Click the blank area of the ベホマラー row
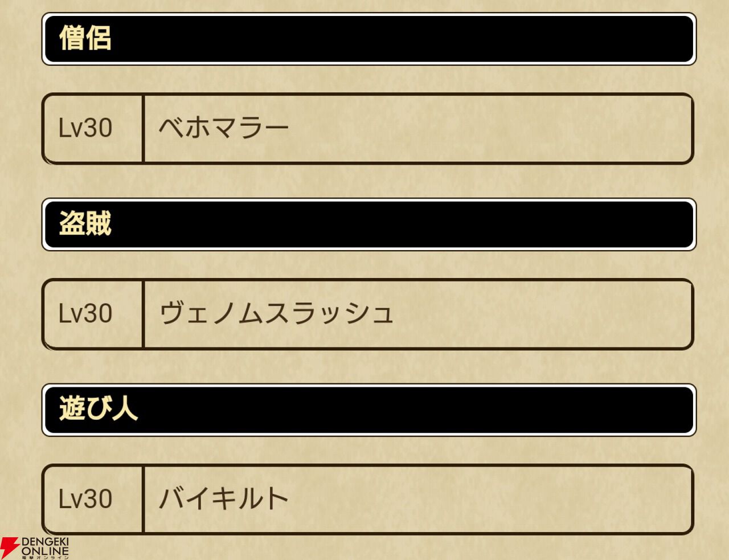 490,128
